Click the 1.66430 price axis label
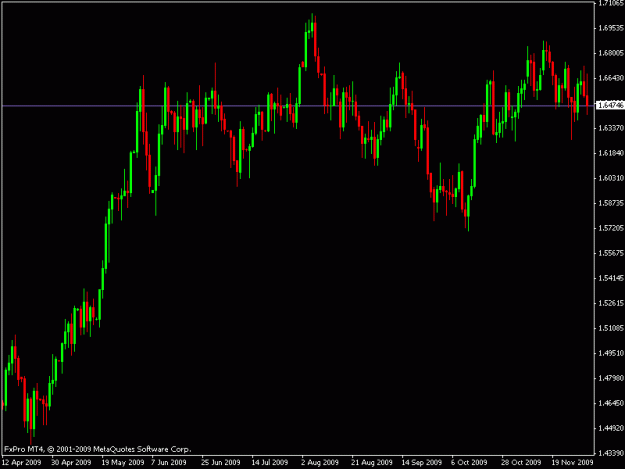This screenshot has width=625, height=469. (611, 78)
